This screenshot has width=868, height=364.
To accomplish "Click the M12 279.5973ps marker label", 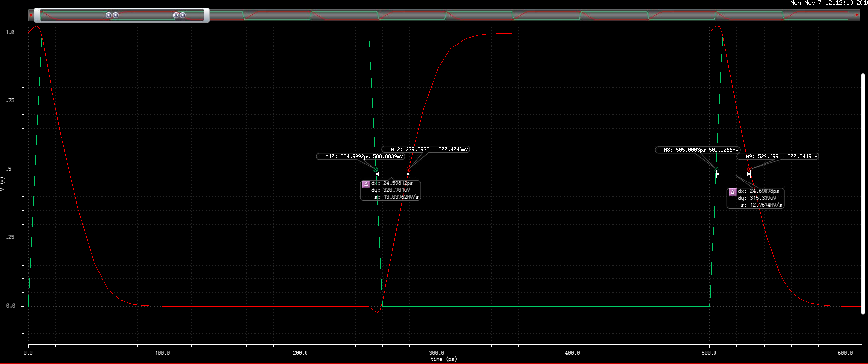I will coord(426,149).
